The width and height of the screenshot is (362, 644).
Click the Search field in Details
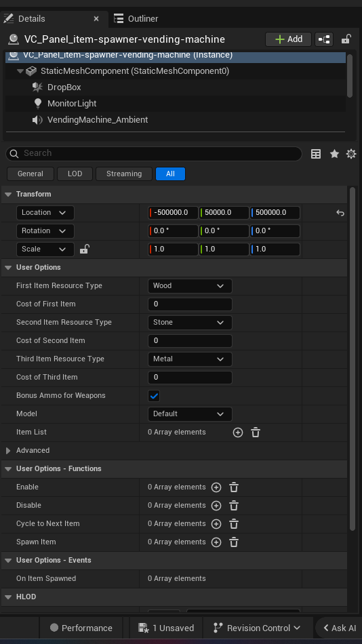point(154,153)
